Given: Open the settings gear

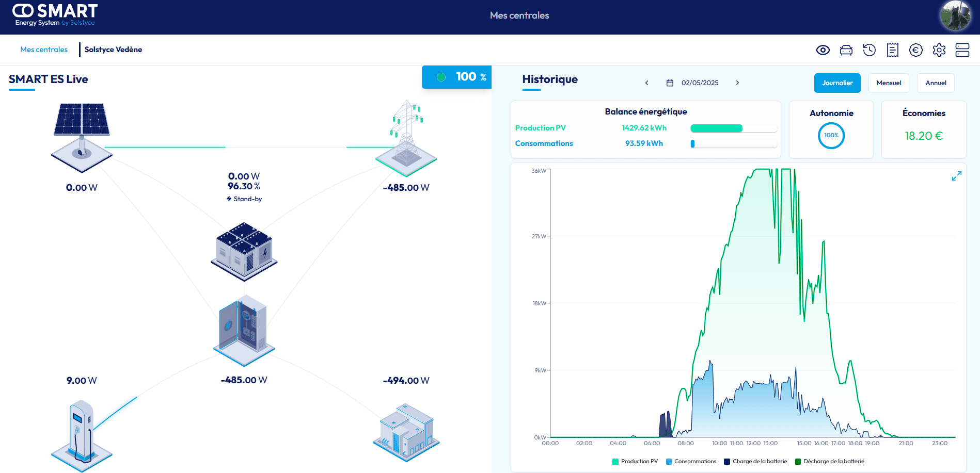Looking at the screenshot, I should tap(939, 50).
